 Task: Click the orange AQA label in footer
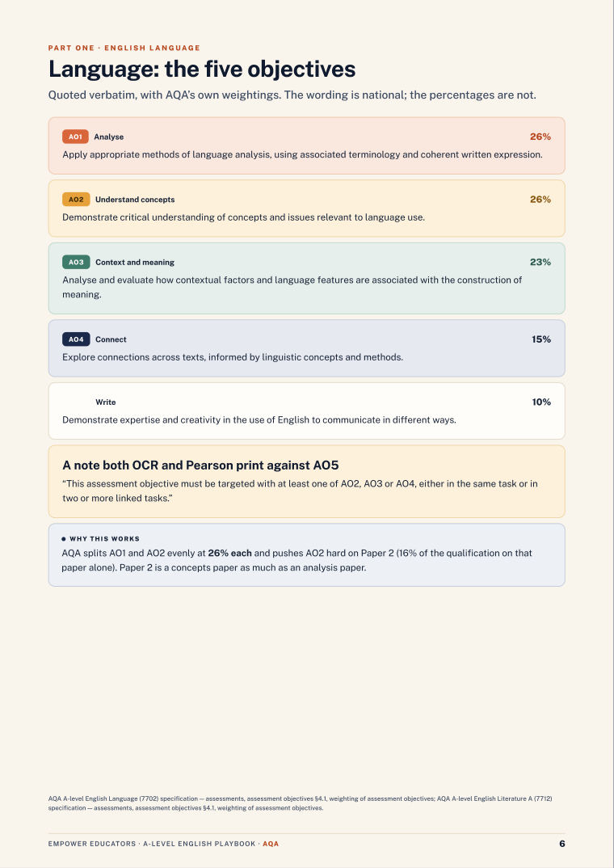pos(271,844)
